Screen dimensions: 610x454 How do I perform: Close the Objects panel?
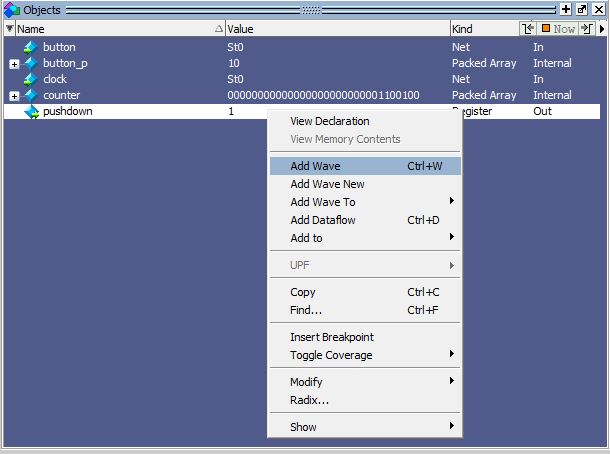point(599,9)
